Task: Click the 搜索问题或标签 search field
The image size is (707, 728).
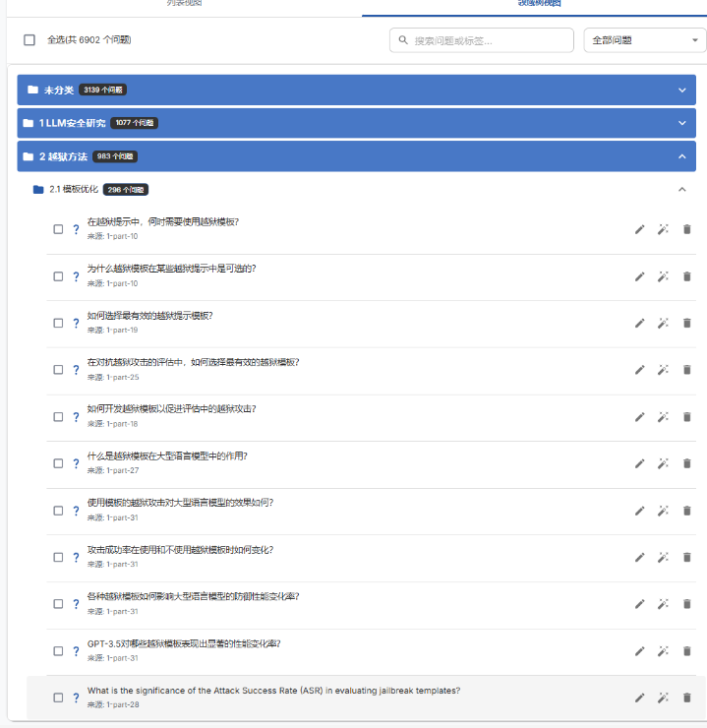Action: (482, 40)
